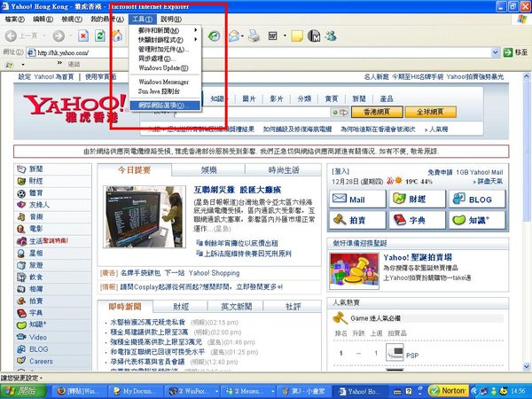Viewport: 532px width, 399px height.
Task: Expand the address bar history dropdown
Action: coord(495,52)
